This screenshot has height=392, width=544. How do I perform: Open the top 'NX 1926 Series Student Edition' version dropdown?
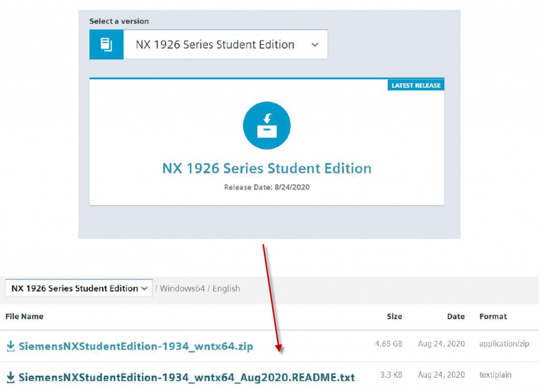coord(225,45)
